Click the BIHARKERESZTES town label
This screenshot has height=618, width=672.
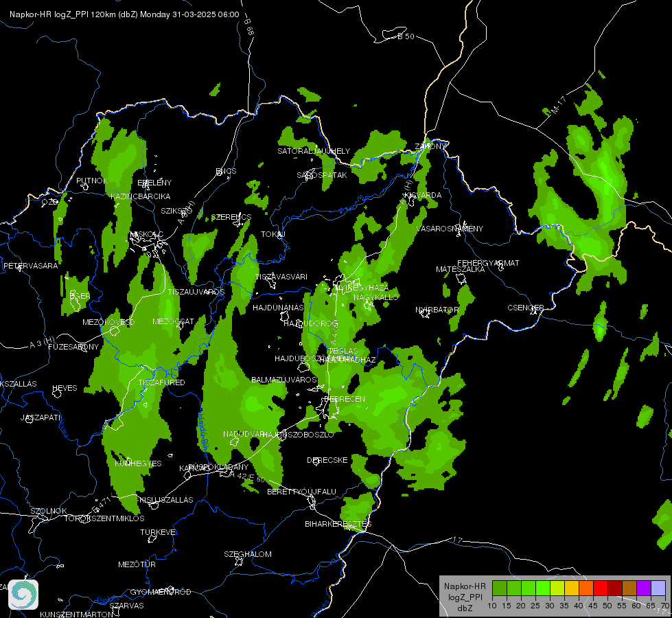[x=338, y=524]
